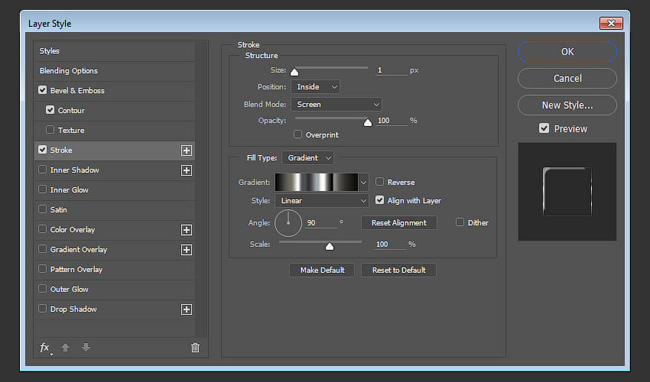Select the Styles section
Image resolution: width=650 pixels, height=382 pixels.
(114, 51)
